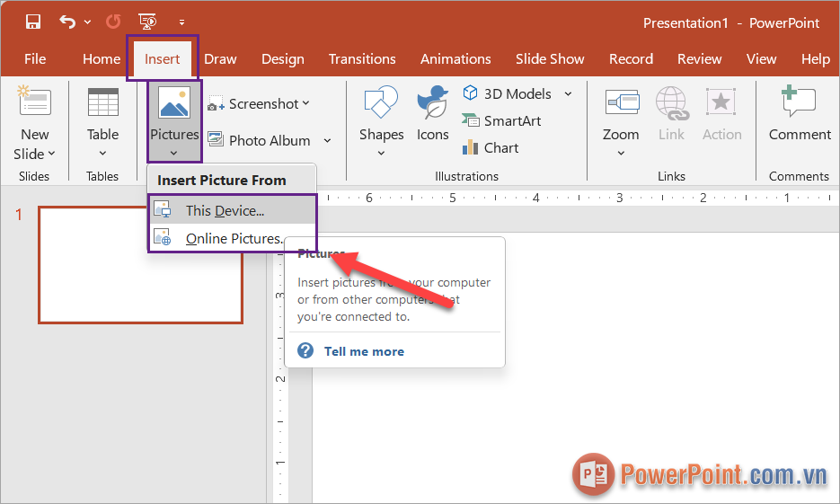Go to the Draw tab
The width and height of the screenshot is (840, 504).
pyautogui.click(x=220, y=59)
